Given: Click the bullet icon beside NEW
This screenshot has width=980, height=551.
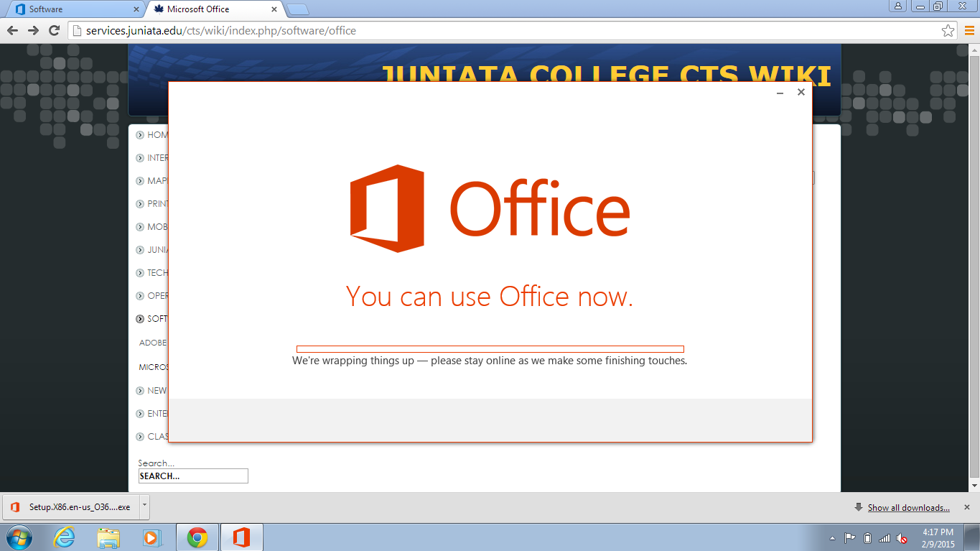Looking at the screenshot, I should tap(140, 391).
